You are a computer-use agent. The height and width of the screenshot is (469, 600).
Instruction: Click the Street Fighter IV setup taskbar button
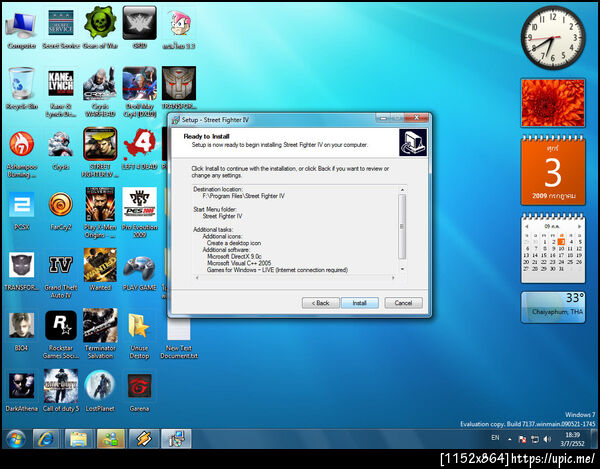click(176, 439)
